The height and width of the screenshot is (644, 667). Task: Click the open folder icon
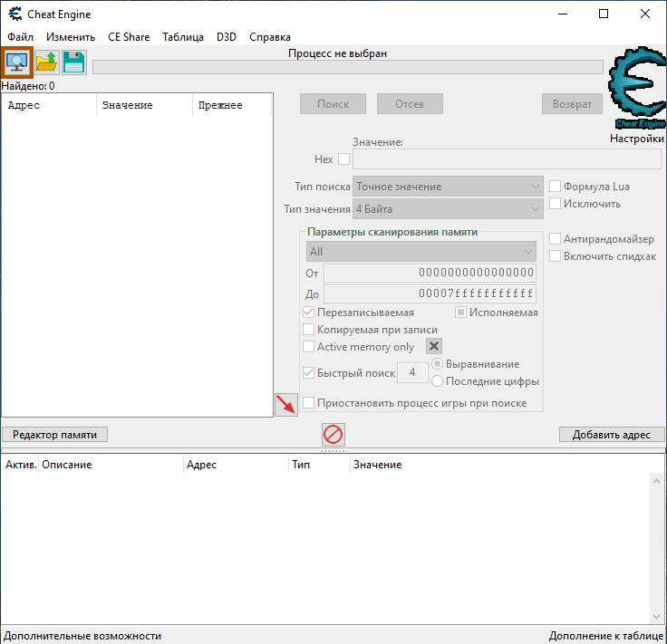[46, 62]
